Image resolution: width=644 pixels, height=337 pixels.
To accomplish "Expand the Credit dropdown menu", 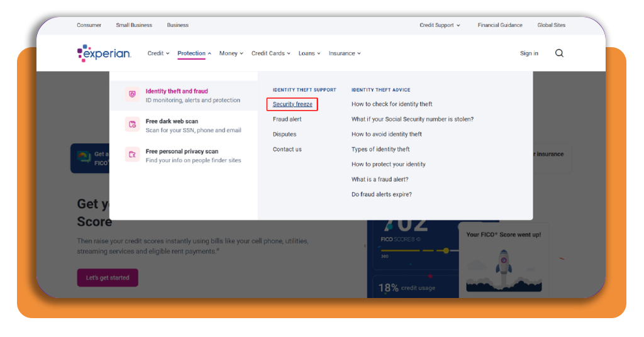I will pyautogui.click(x=158, y=53).
